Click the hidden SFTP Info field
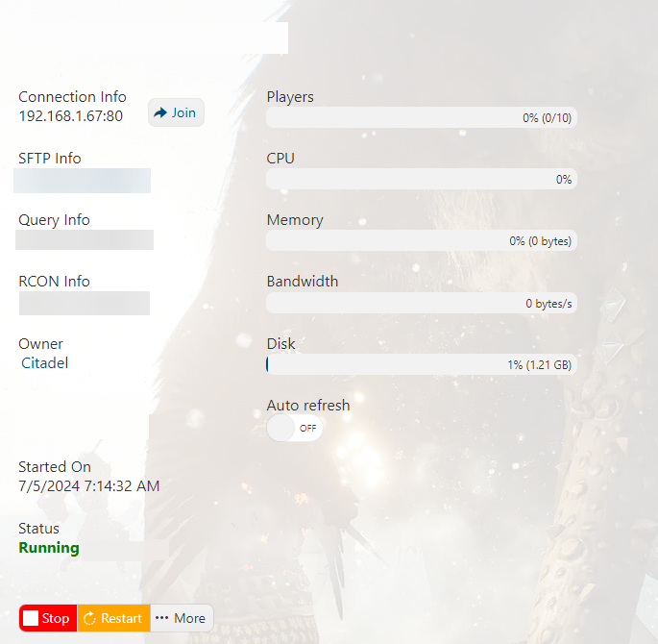The image size is (658, 644). click(x=83, y=181)
